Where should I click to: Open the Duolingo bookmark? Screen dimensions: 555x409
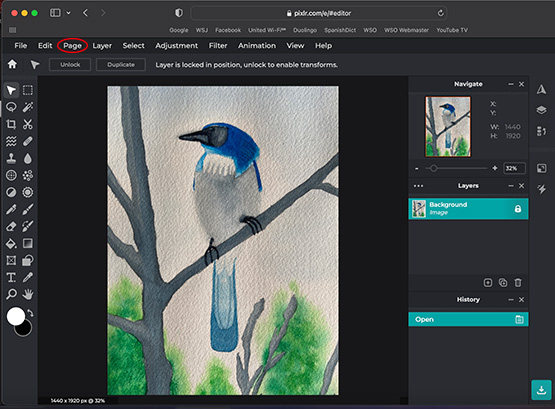click(x=305, y=30)
